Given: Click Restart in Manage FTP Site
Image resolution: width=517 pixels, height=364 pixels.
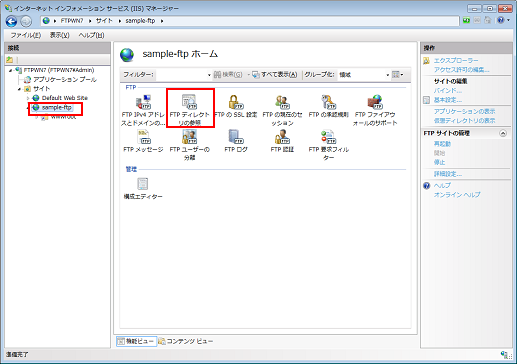Looking at the screenshot, I should 442,144.
